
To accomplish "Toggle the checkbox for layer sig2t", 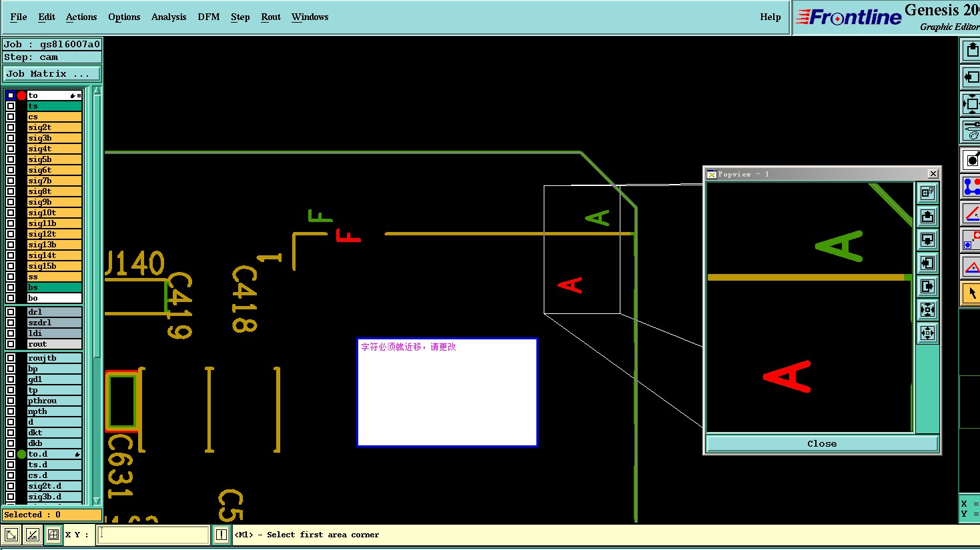I will pyautogui.click(x=11, y=127).
